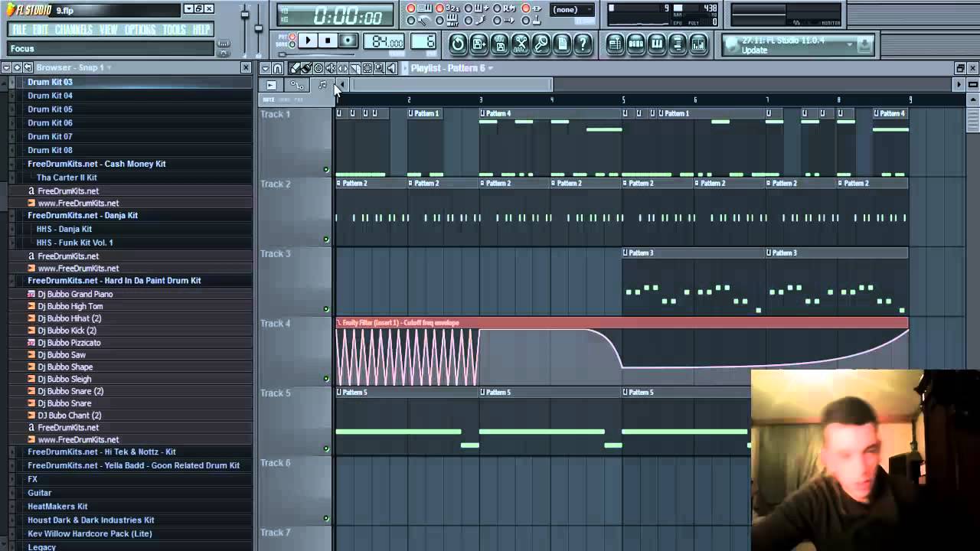This screenshot has height=551, width=980.
Task: Show the Browser window icon
Action: tap(678, 44)
